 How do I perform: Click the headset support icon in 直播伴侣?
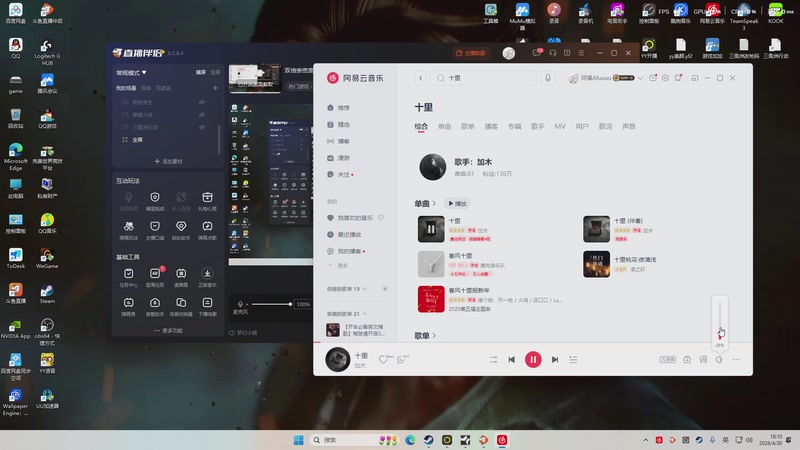click(x=553, y=53)
